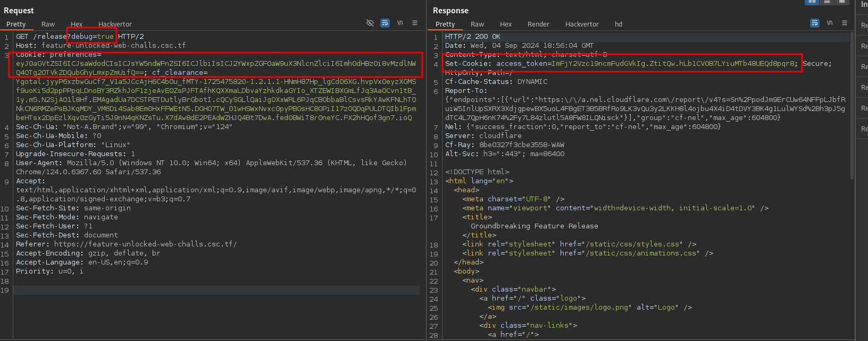Click Accept-Encoding: gzip, deflate, br line
This screenshot has width=868, height=341.
point(88,253)
